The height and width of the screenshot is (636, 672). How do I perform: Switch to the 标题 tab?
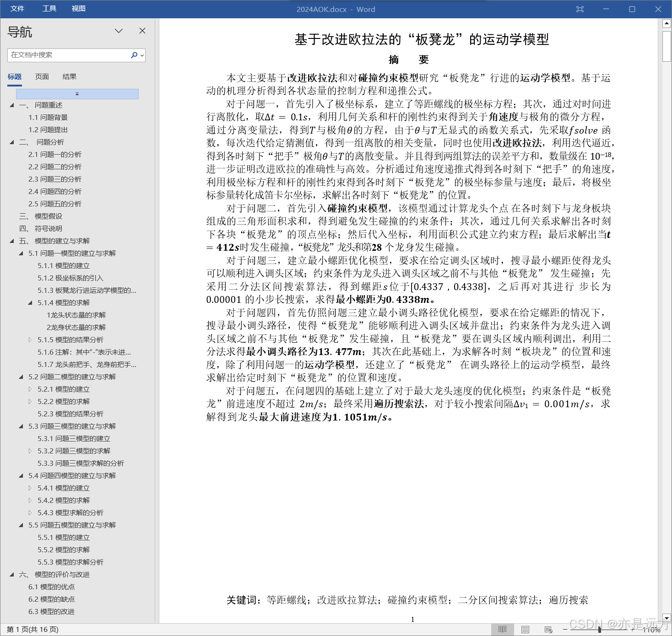[x=15, y=77]
